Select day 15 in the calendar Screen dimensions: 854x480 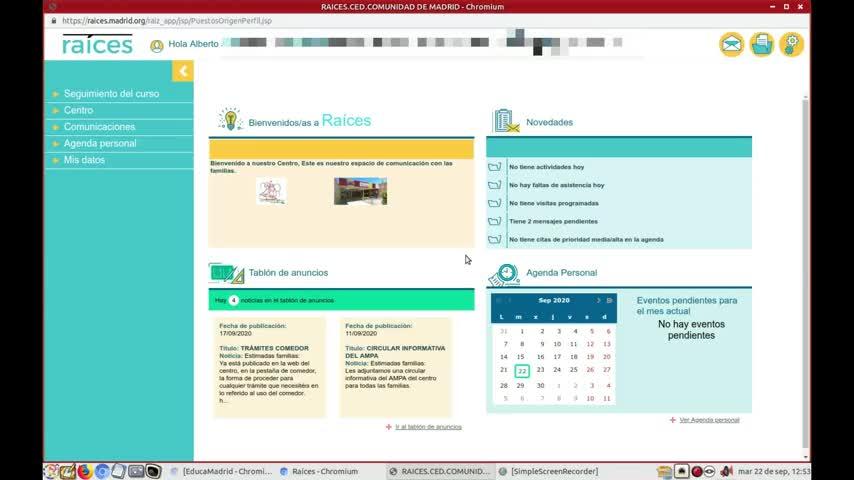click(521, 357)
